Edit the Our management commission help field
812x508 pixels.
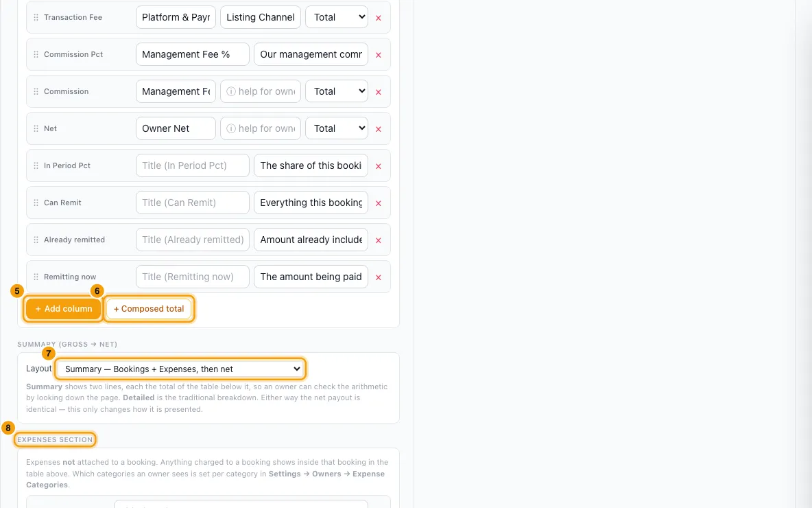[x=311, y=54]
